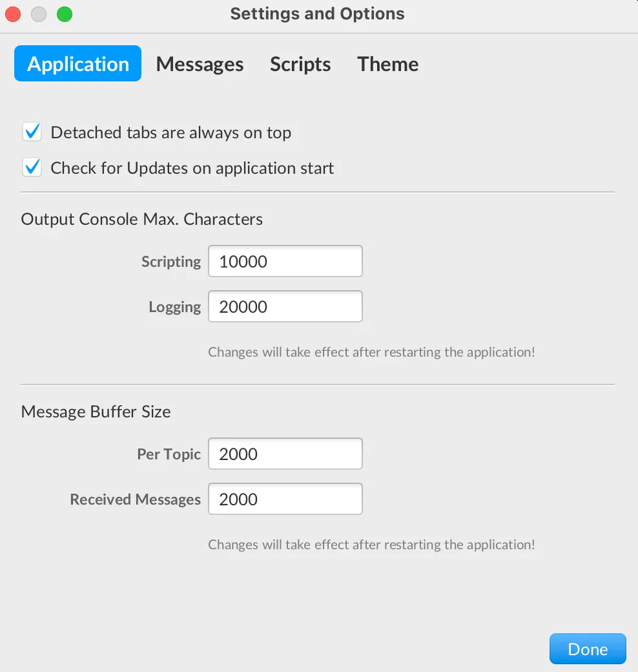638x672 pixels.
Task: Click the Scripting max characters field
Action: (285, 261)
